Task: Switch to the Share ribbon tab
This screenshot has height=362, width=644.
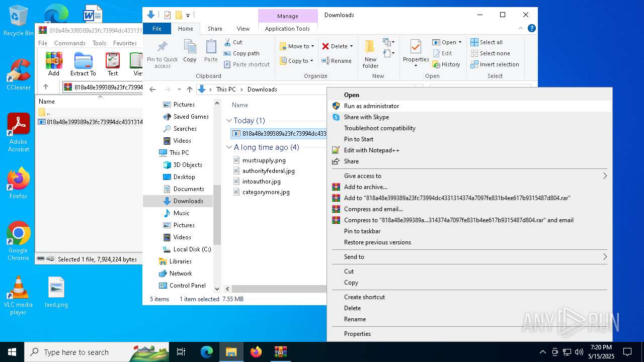Action: [215, 29]
